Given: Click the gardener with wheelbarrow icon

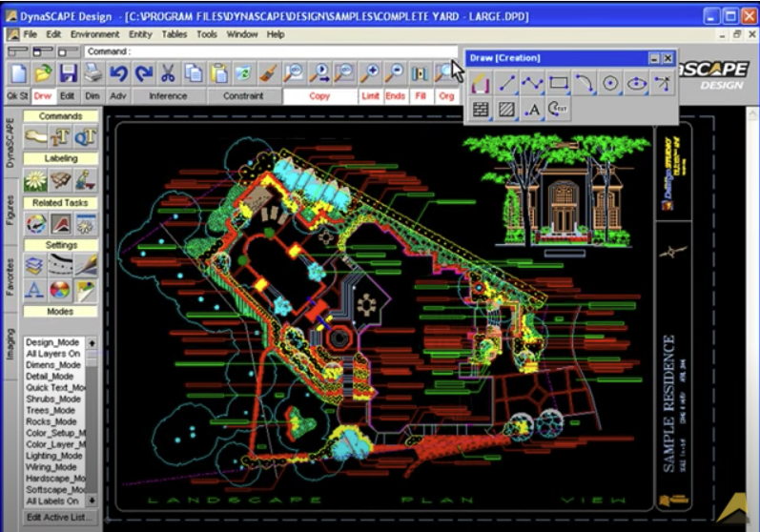Looking at the screenshot, I should tap(85, 180).
